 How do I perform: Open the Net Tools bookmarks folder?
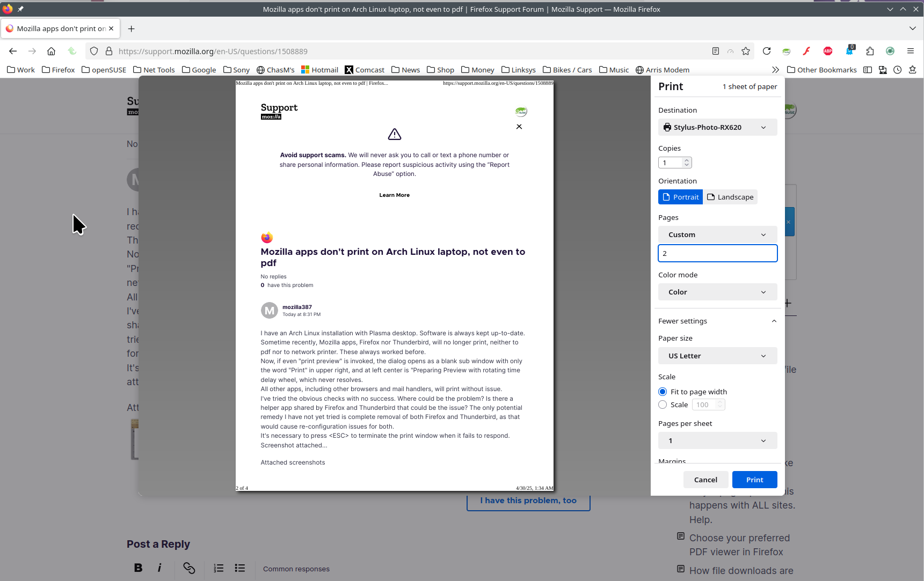click(x=154, y=70)
